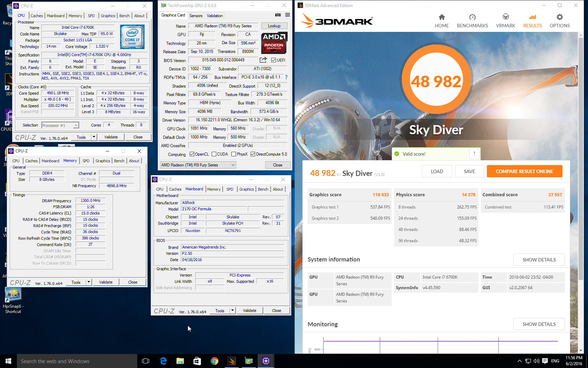Image resolution: width=588 pixels, height=368 pixels.
Task: Open Windows Store from taskbar
Action: click(197, 361)
